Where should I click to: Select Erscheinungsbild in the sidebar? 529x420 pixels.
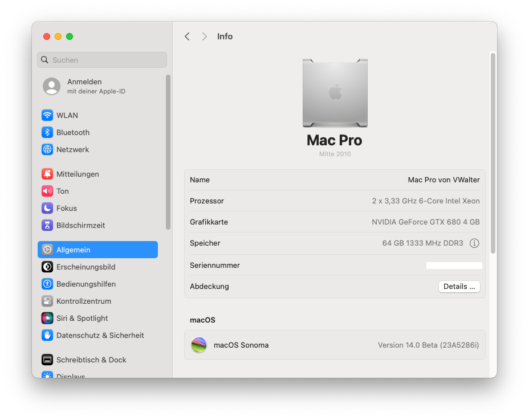[97, 267]
